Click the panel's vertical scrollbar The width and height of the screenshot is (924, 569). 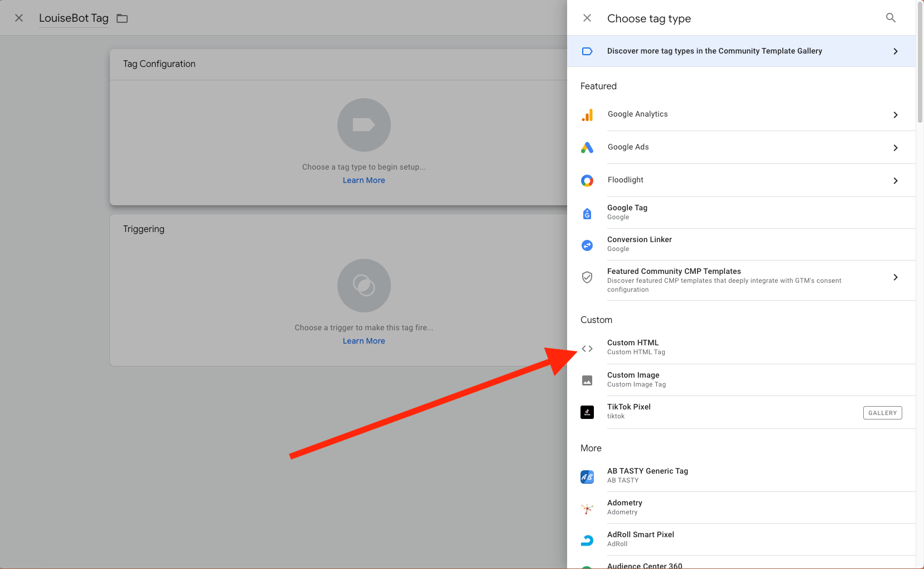920,61
